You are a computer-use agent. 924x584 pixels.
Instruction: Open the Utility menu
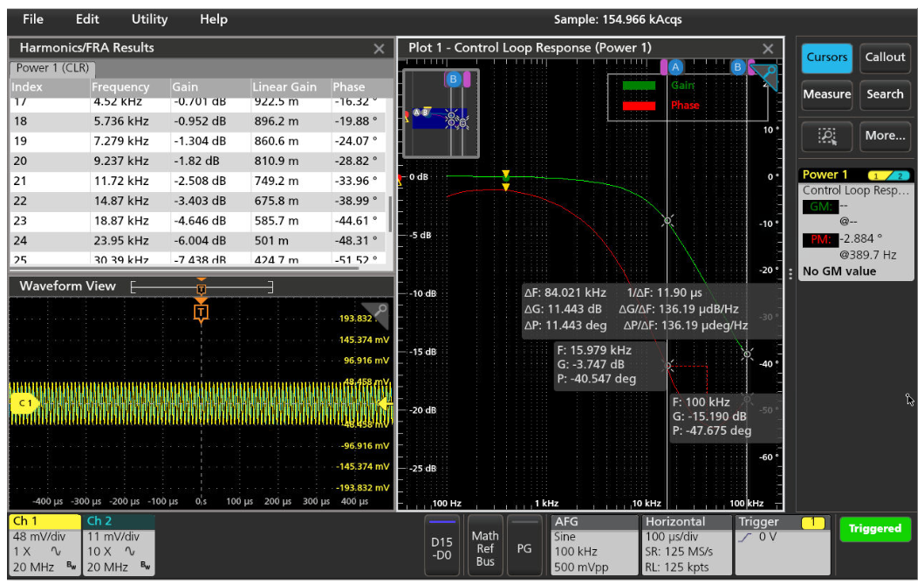149,19
